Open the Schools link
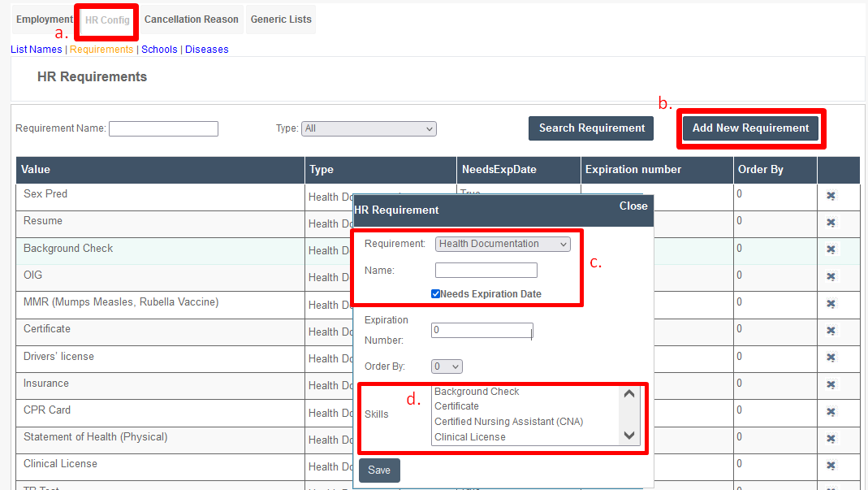Image resolution: width=868 pixels, height=490 pixels. pyautogui.click(x=159, y=50)
